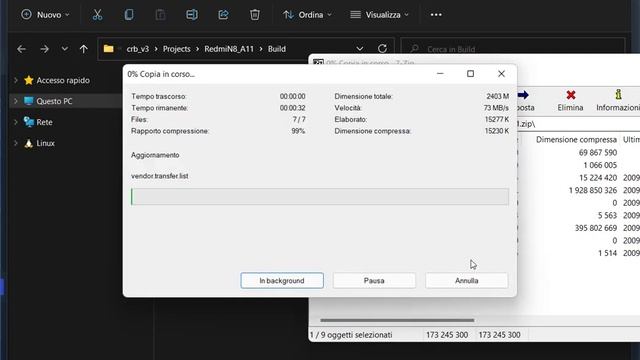Click the Rename icon in Explorer toolbar
The height and width of the screenshot is (360, 640).
click(x=192, y=15)
